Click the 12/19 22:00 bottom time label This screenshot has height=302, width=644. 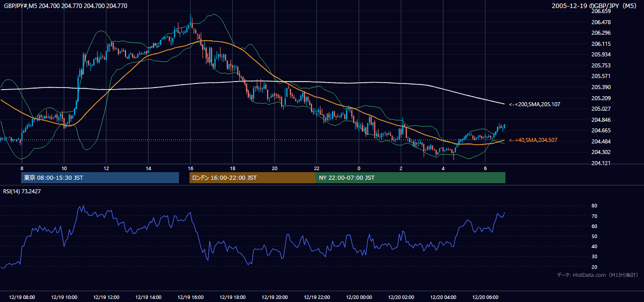pyautogui.click(x=317, y=297)
